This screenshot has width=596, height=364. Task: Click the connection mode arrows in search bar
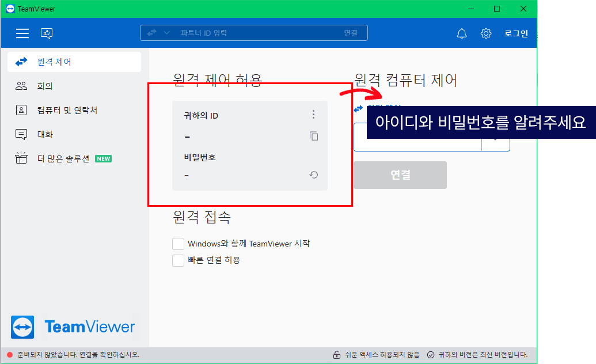(x=151, y=33)
